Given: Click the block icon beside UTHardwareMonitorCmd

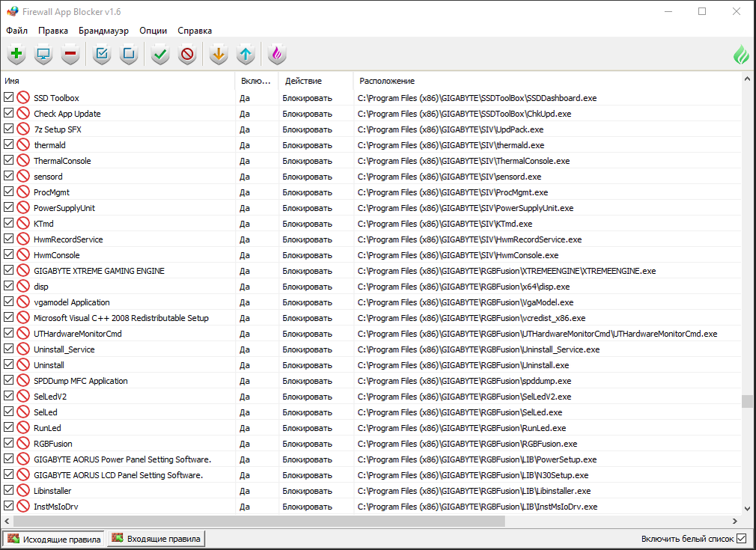Looking at the screenshot, I should click(23, 334).
